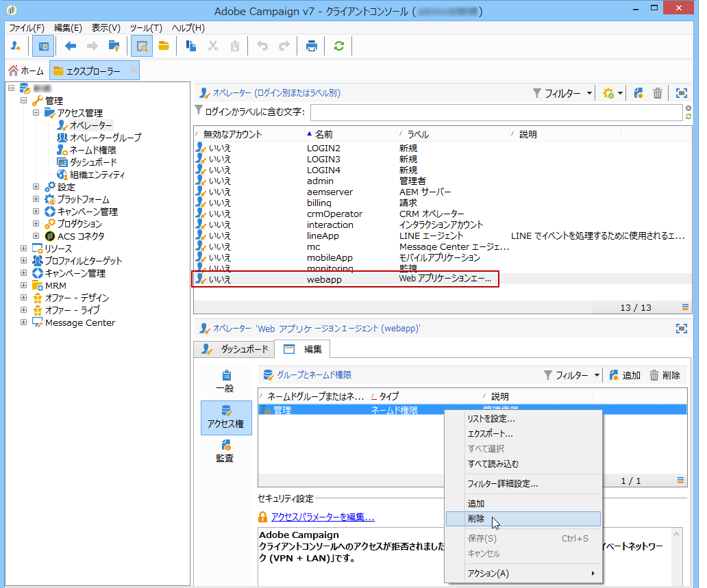Maximize the operator list panel icon
The width and height of the screenshot is (707, 588).
[682, 93]
